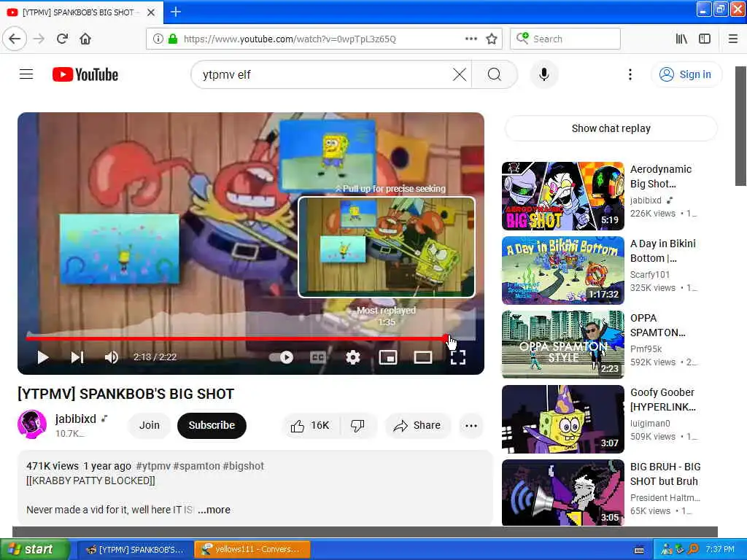Open page actions three-dot menu in address bar
Image resolution: width=747 pixels, height=560 pixels.
[x=471, y=39]
